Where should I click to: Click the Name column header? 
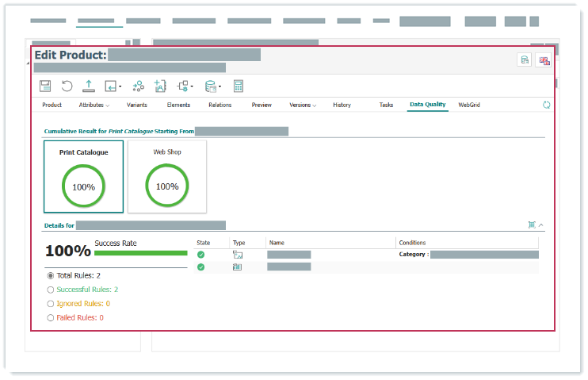(x=277, y=243)
